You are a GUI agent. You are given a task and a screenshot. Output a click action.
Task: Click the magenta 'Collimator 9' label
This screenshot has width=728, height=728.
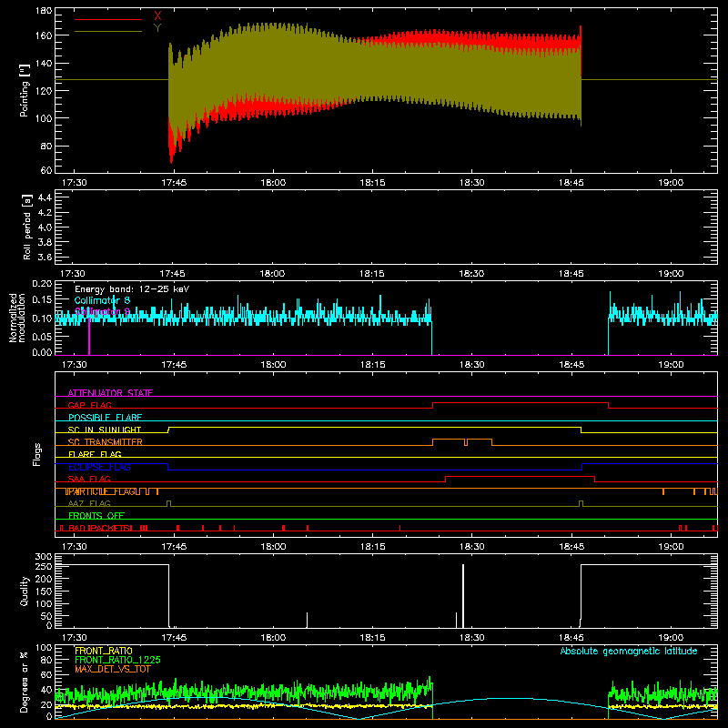pos(102,311)
